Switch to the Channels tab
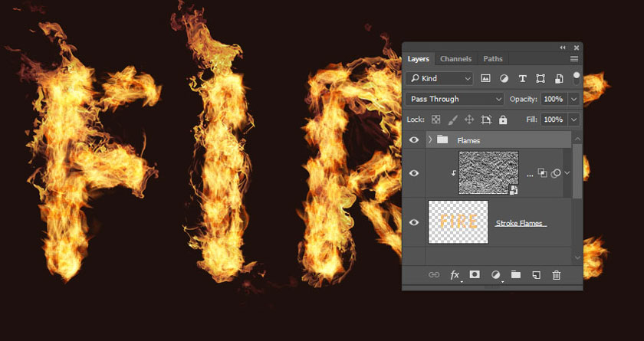 [x=455, y=59]
